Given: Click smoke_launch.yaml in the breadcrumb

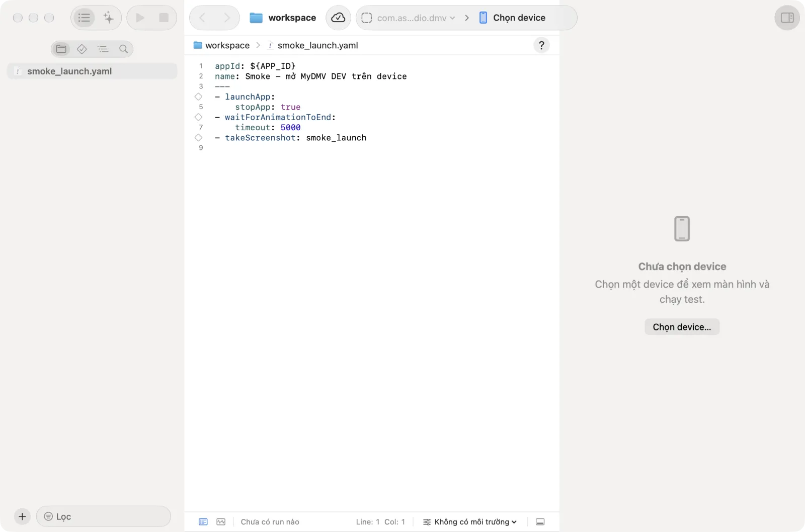Looking at the screenshot, I should (x=312, y=45).
